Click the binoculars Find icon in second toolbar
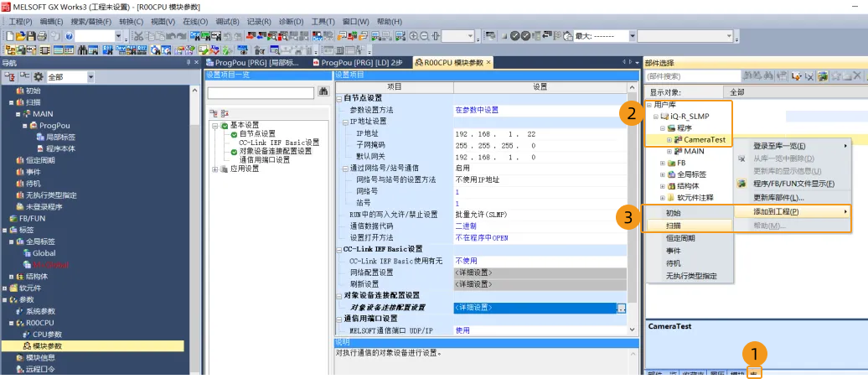Screen dimensions: 868x379 tap(82, 49)
